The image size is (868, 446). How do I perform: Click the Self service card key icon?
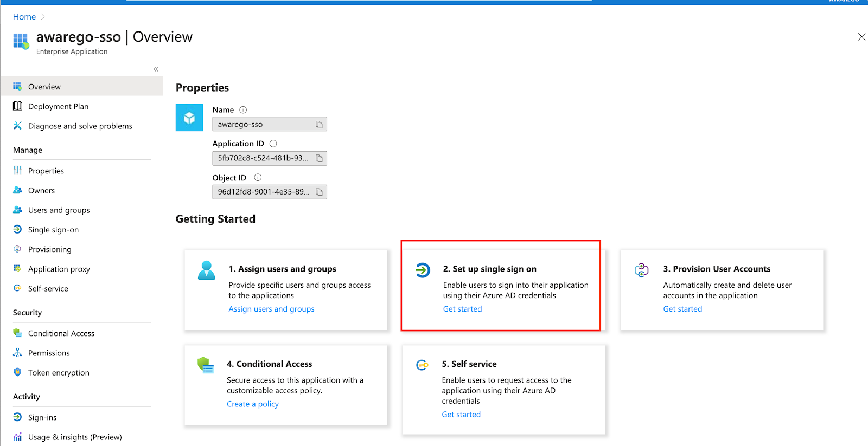click(422, 365)
